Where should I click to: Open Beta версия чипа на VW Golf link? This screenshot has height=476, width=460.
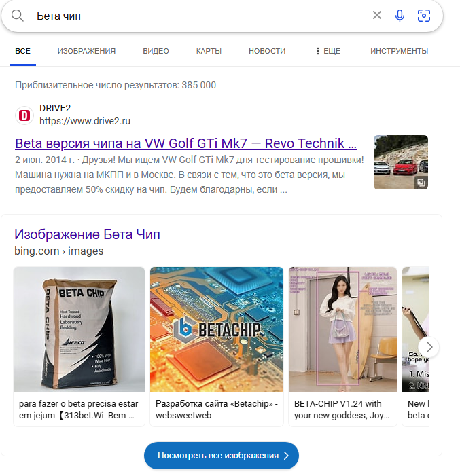(x=186, y=143)
